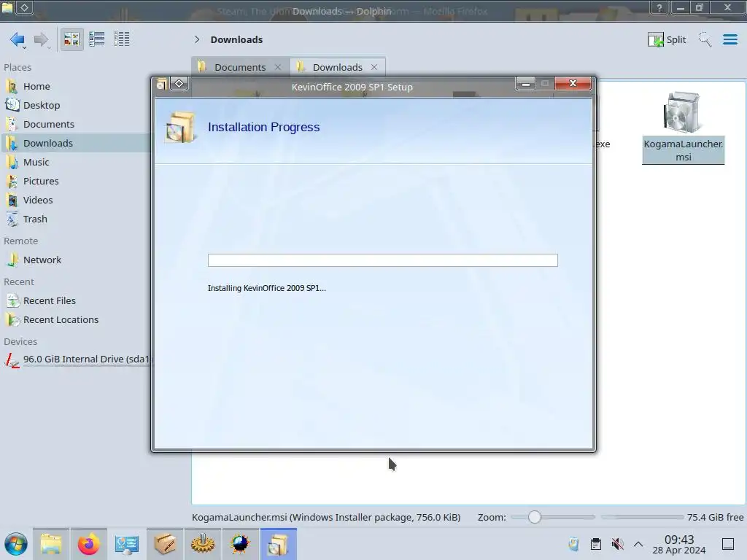Open Downloads in Places panel

click(x=76, y=144)
